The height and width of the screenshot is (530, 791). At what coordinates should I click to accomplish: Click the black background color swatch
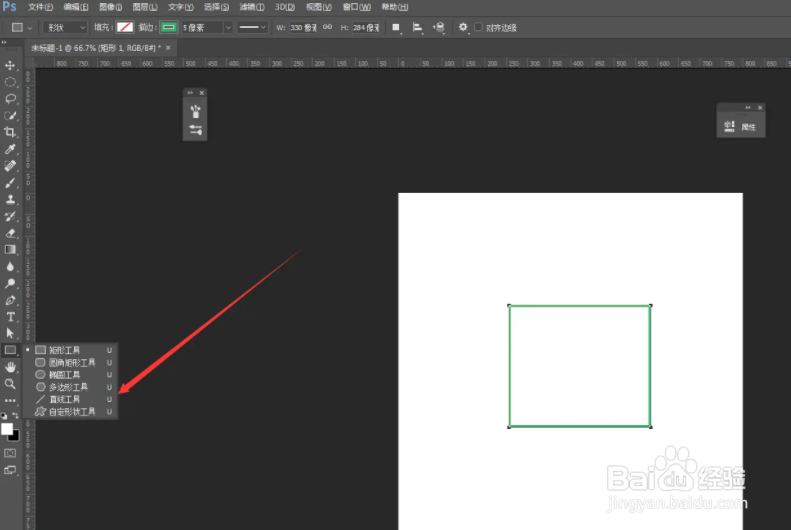click(15, 437)
